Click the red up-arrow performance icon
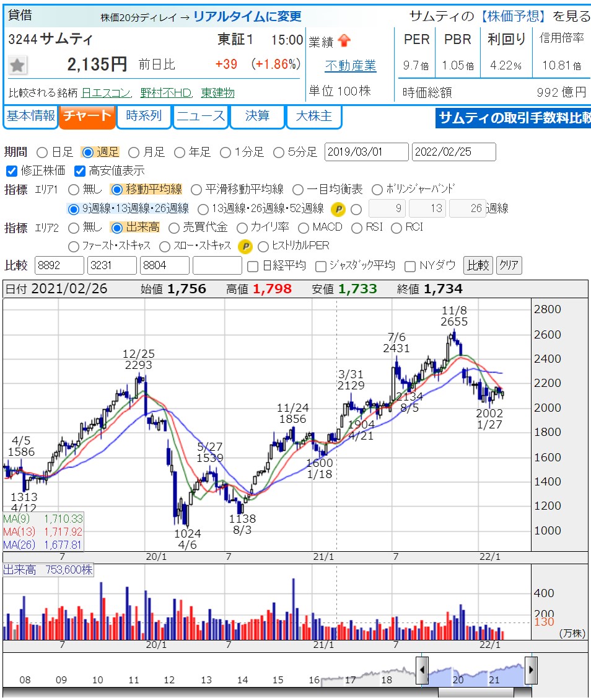Viewport: 591px width, 700px height. point(344,42)
